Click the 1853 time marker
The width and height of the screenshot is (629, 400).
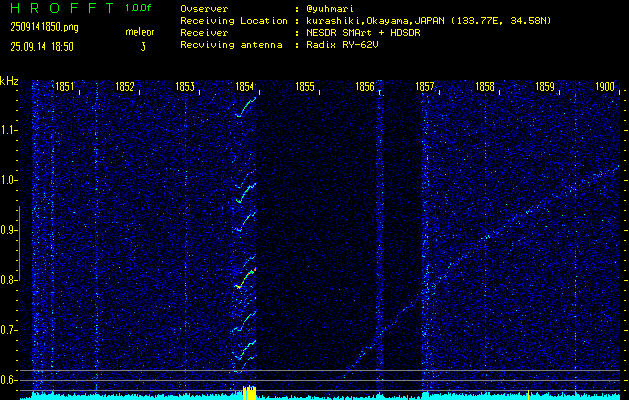pos(185,86)
